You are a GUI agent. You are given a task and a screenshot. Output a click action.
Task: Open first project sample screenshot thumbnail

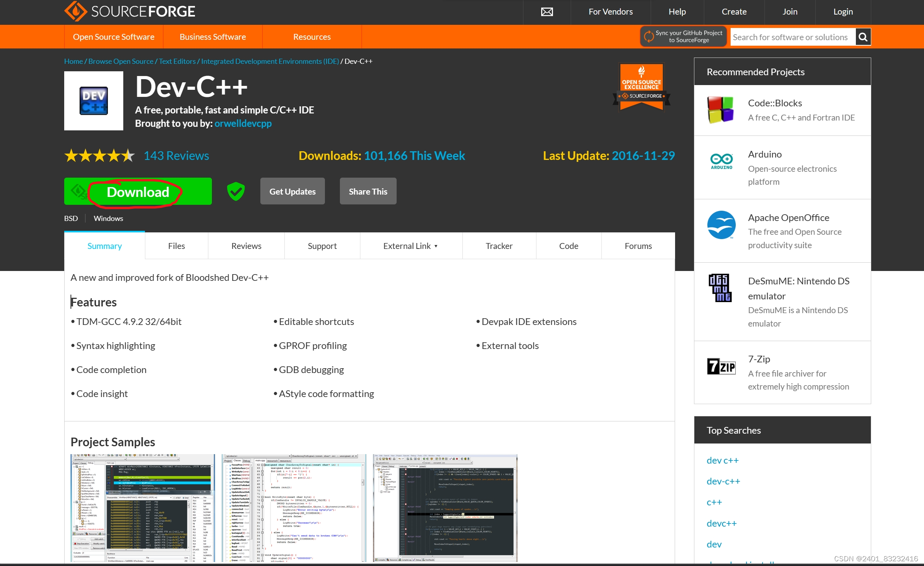[x=143, y=508]
